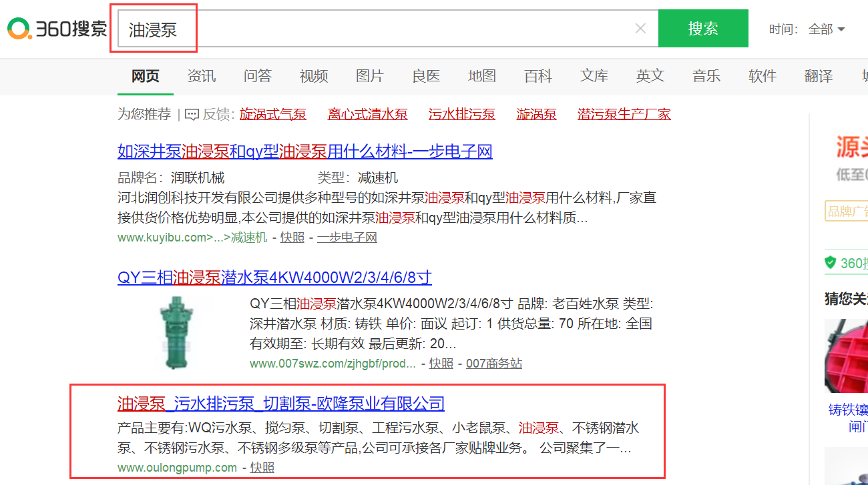Switch to the 资讯 tab
Screen dimensions: 868x485
tap(202, 76)
